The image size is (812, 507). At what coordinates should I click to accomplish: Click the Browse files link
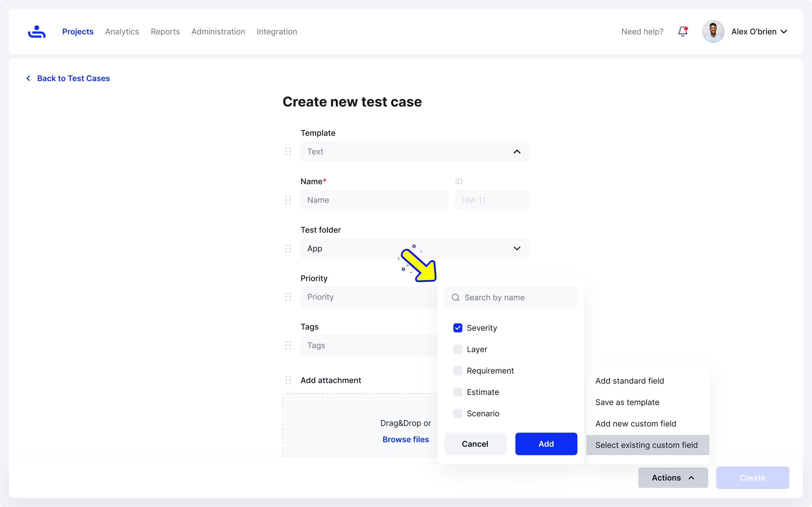pos(405,439)
